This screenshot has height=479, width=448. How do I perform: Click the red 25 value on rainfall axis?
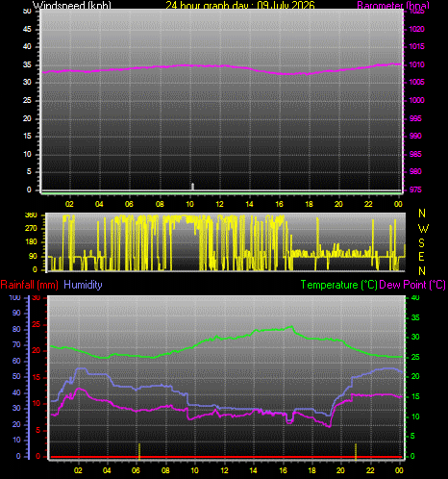point(37,325)
